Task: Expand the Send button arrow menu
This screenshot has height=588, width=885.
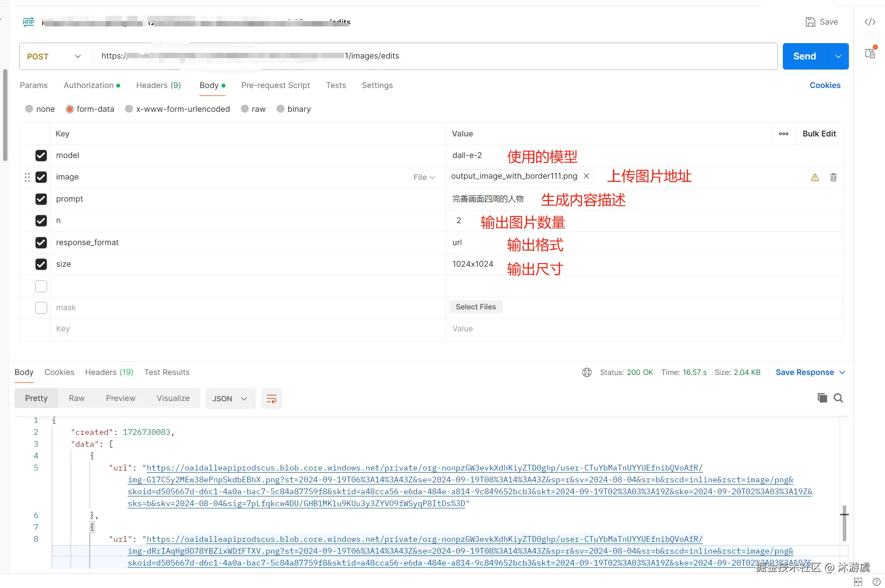Action: pyautogui.click(x=838, y=56)
